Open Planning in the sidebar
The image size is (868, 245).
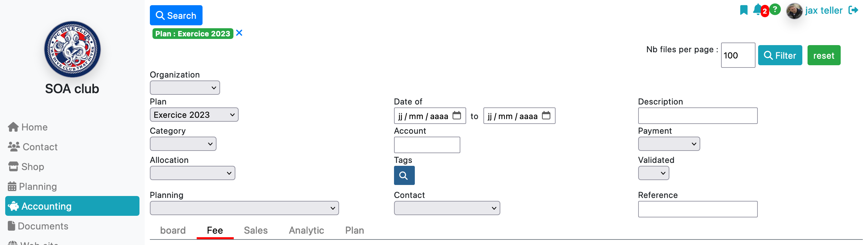[33, 187]
